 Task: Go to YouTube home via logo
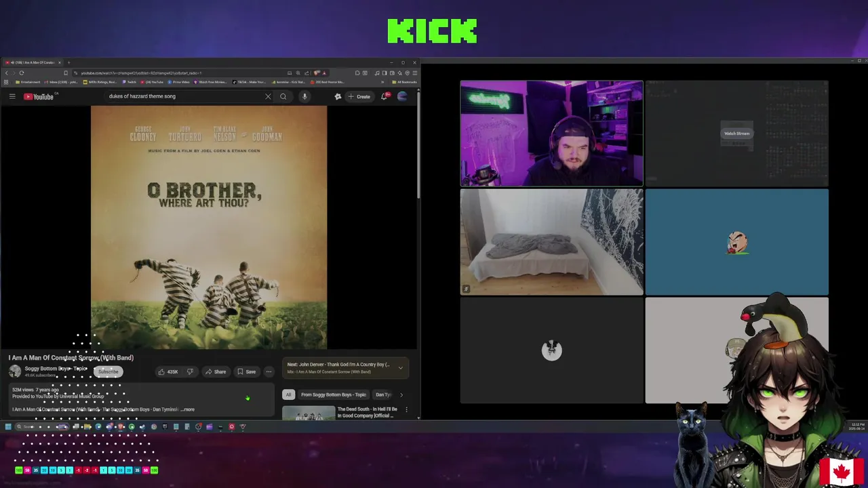click(39, 96)
